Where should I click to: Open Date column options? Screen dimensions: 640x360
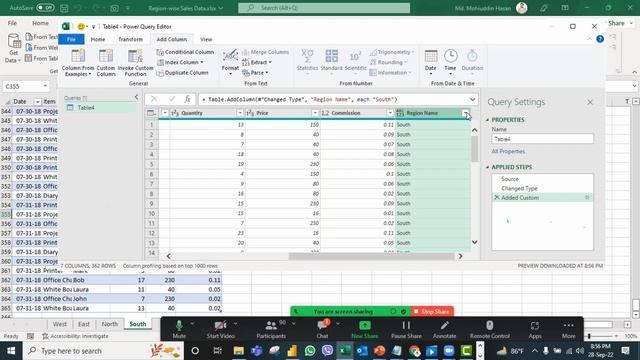pyautogui.click(x=431, y=62)
